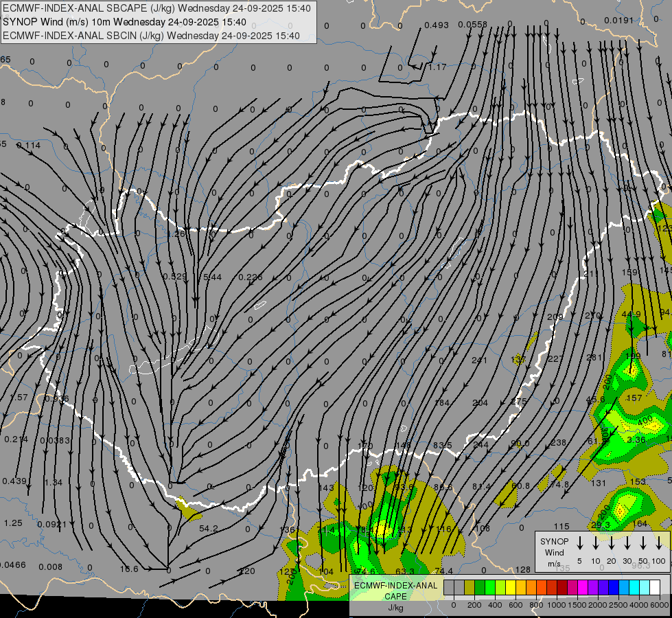Click the ECMWF-INDEX-ANAL SBCIN title line
Image resolution: width=672 pixels, height=618 pixels.
151,36
